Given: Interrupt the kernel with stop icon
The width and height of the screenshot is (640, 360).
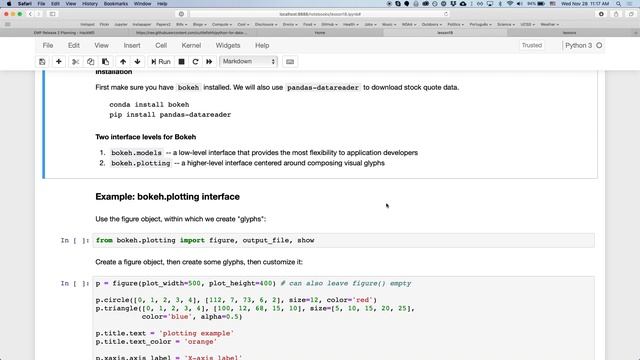Looking at the screenshot, I should (x=182, y=62).
